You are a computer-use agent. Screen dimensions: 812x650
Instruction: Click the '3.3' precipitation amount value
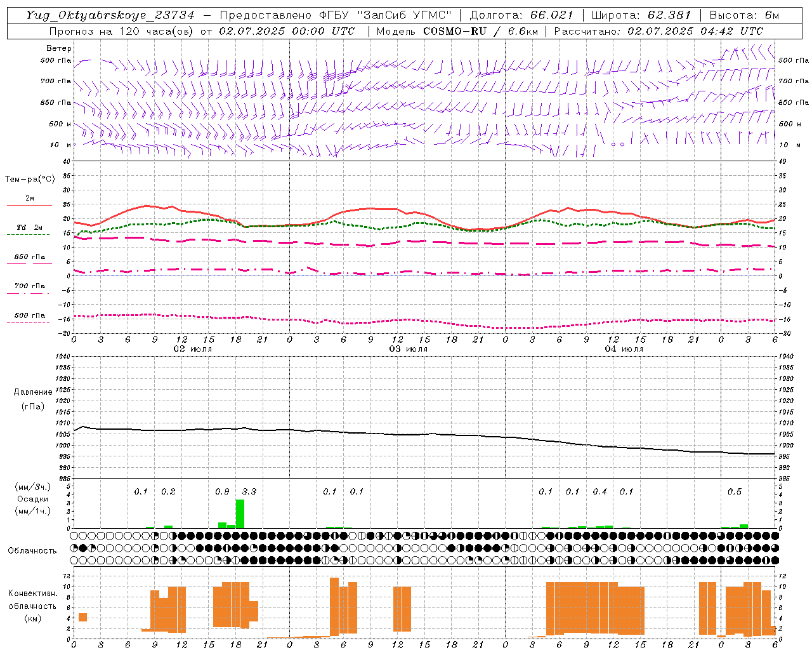point(249,491)
